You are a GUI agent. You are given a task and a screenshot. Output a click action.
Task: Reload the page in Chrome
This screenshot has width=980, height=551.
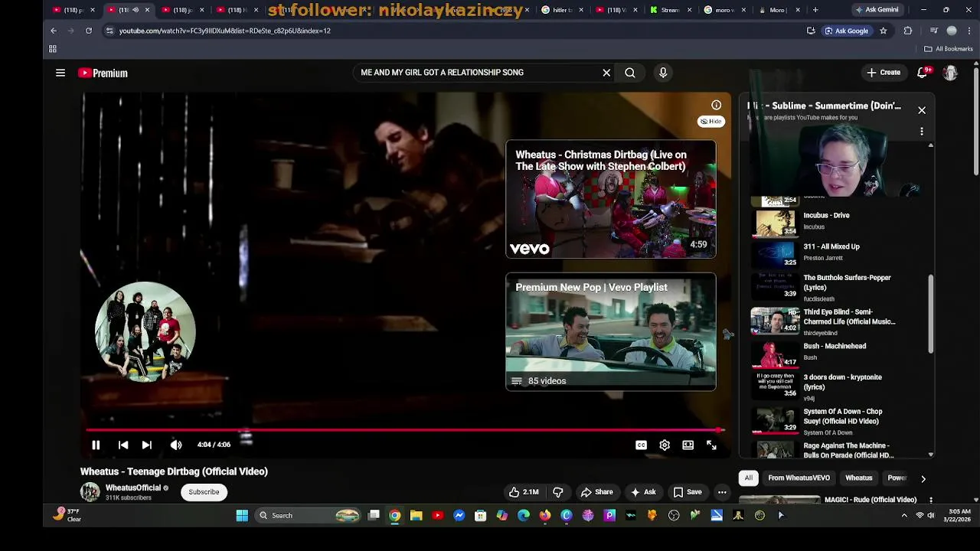(x=89, y=31)
